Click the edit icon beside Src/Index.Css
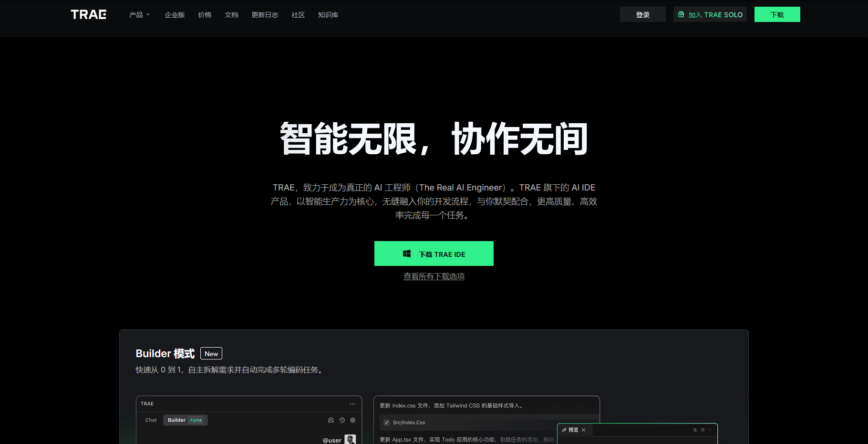The width and height of the screenshot is (868, 444). click(387, 423)
